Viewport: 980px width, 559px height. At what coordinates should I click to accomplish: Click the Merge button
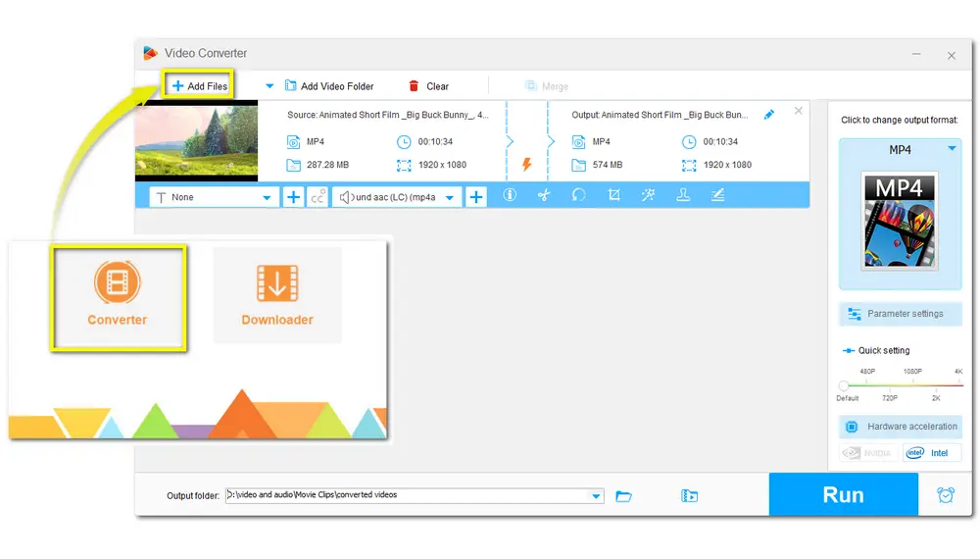pyautogui.click(x=547, y=86)
